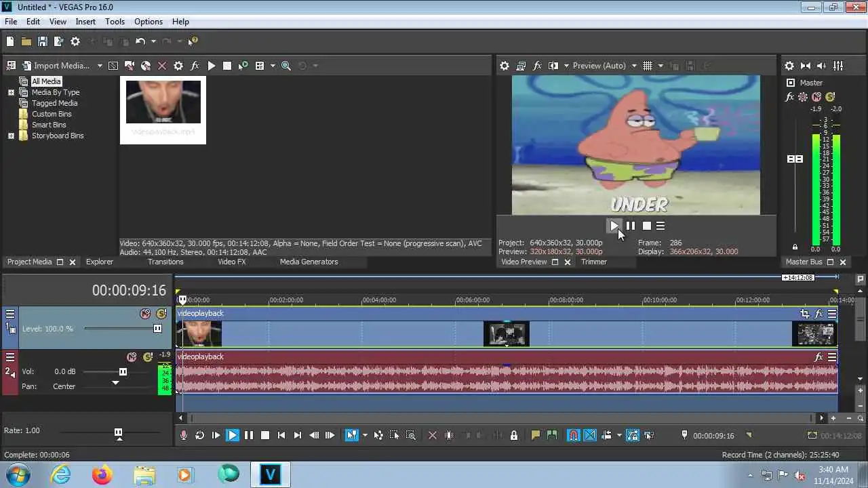Open Master Bus audio properties gear

[789, 66]
